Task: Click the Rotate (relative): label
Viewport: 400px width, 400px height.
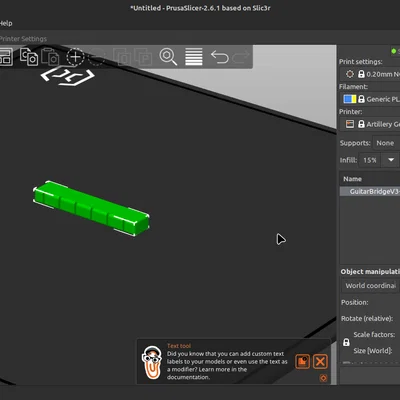Action: [x=367, y=318]
